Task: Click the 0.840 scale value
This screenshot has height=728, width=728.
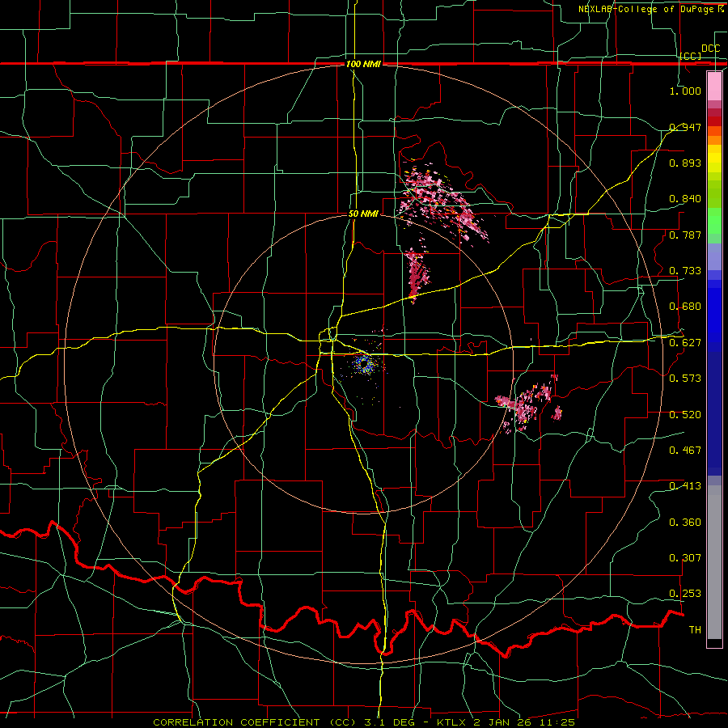Action: click(685, 199)
